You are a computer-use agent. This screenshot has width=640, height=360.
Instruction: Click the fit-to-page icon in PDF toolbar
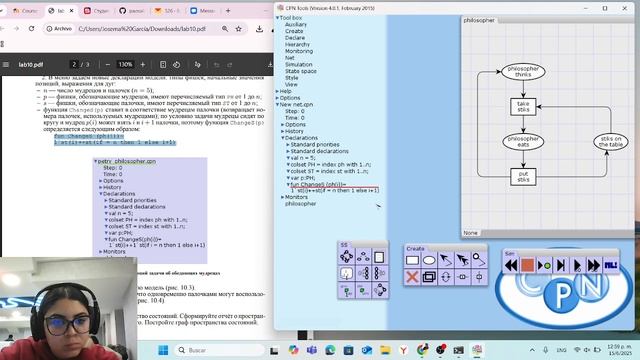click(163, 64)
